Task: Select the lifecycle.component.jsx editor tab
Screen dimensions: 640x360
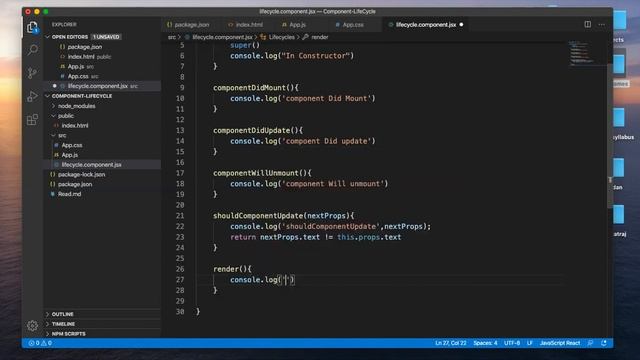Action: click(426, 24)
